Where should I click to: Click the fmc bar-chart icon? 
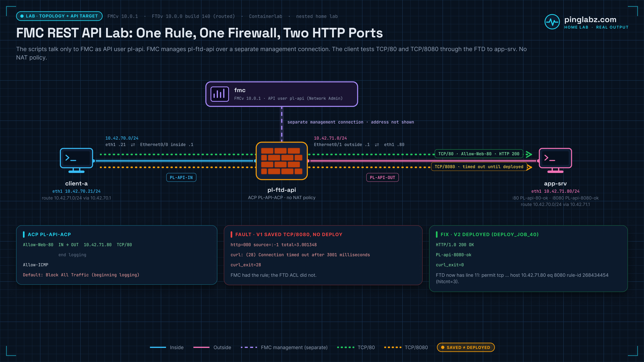[220, 94]
